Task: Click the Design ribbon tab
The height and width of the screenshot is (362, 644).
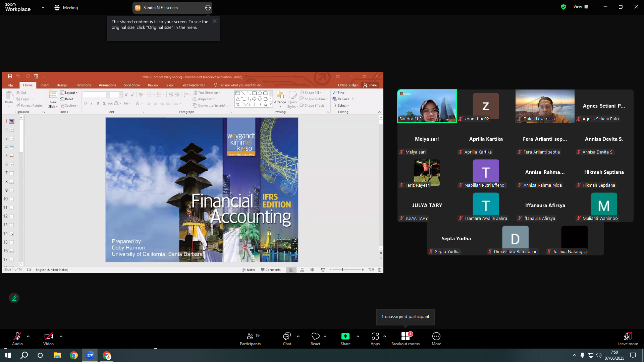Action: 62,85
